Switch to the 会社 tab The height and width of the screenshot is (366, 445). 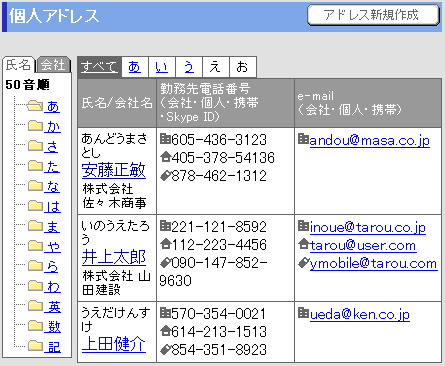coord(54,65)
